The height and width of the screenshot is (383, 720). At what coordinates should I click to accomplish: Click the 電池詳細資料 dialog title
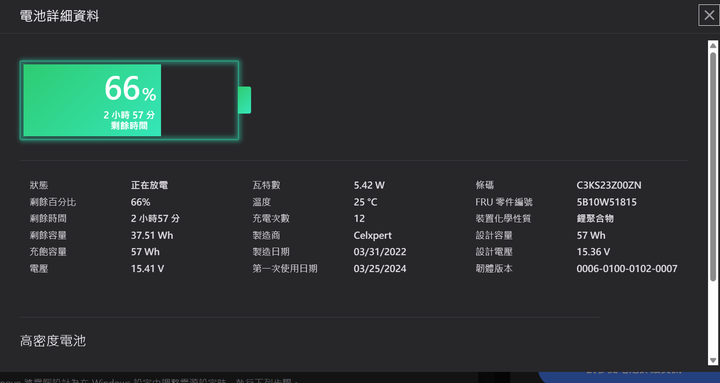click(59, 17)
